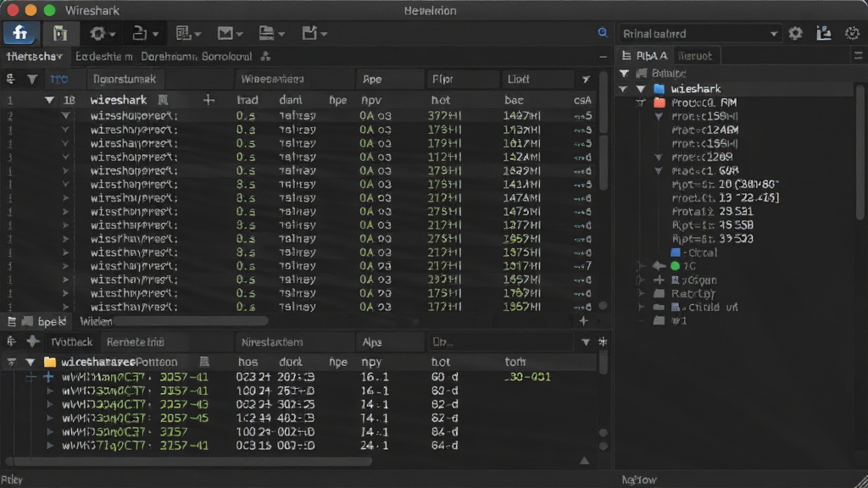Click the panel menu icon right of 'Reruot'
The width and height of the screenshot is (868, 488).
point(858,55)
